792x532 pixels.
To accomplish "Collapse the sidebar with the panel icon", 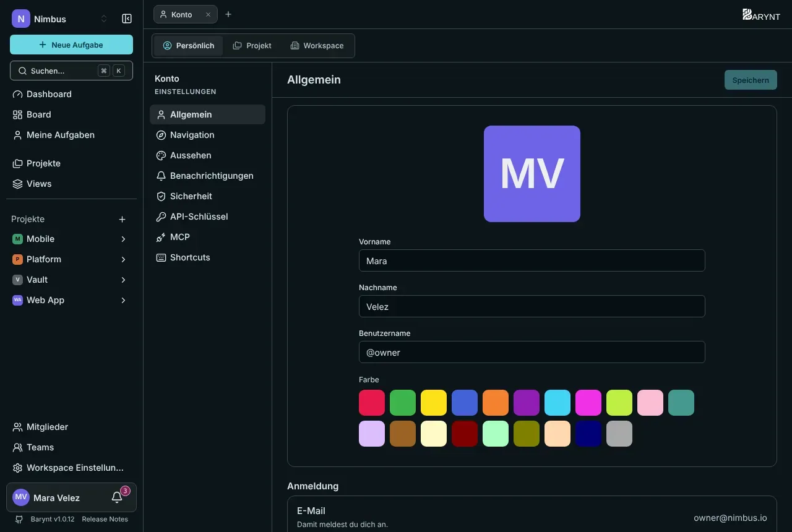I will click(x=127, y=19).
